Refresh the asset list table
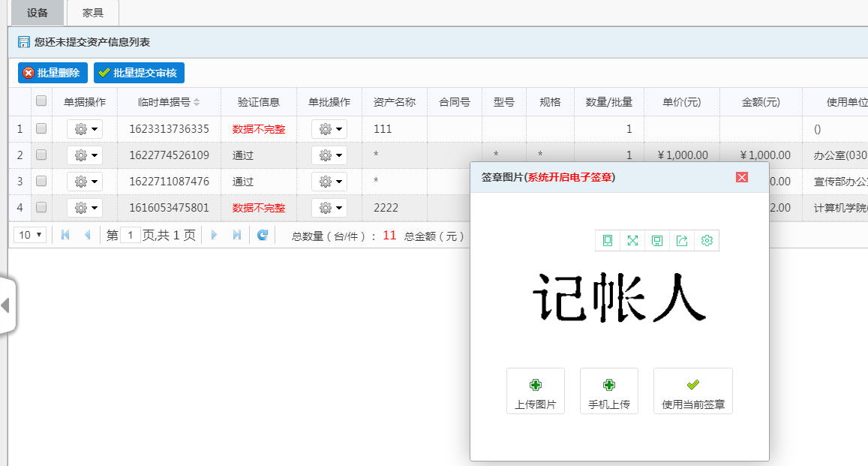This screenshot has width=868, height=466. pyautogui.click(x=263, y=235)
